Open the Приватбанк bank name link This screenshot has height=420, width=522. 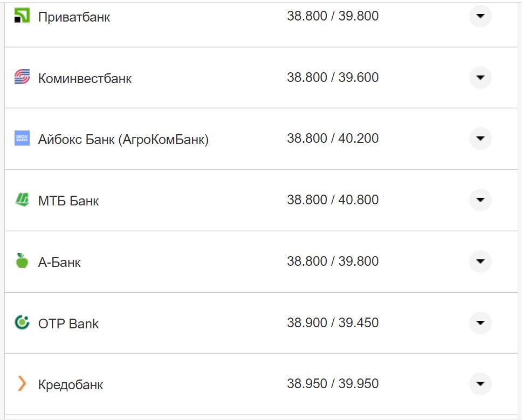(74, 17)
